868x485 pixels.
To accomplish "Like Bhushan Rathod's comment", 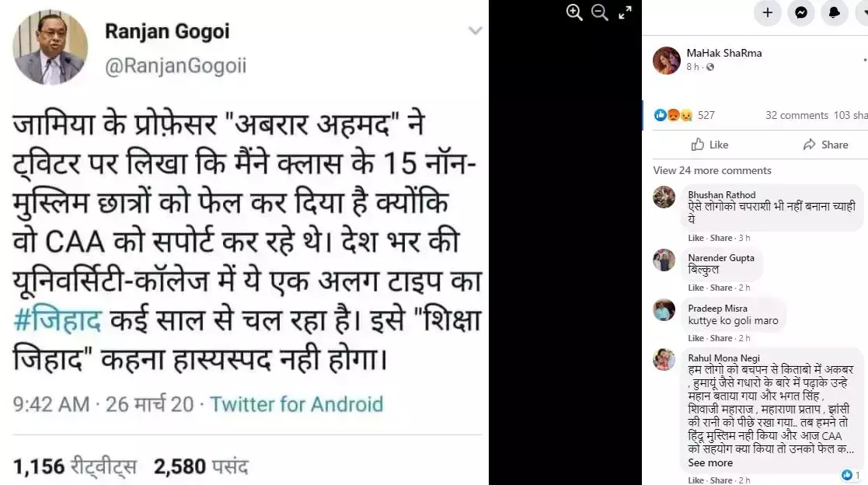I will (695, 238).
